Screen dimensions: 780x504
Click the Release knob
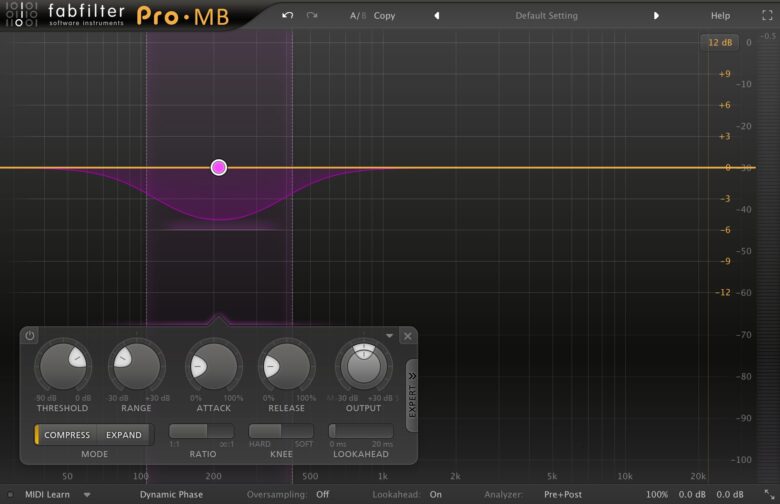[x=287, y=367]
